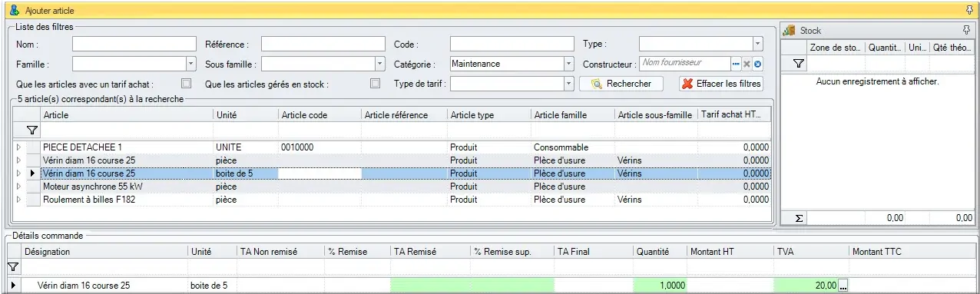Image resolution: width=980 pixels, height=294 pixels.
Task: Click blue arrow icon beside Constructeur field
Action: point(757,64)
